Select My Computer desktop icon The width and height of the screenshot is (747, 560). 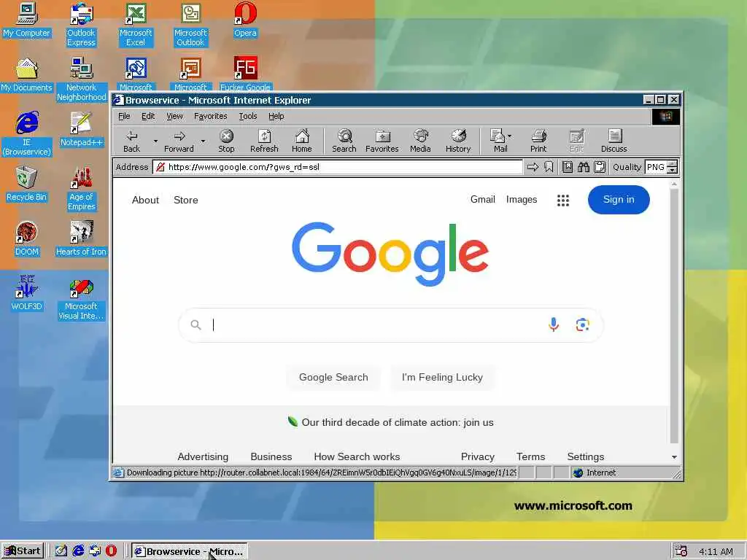pyautogui.click(x=27, y=20)
